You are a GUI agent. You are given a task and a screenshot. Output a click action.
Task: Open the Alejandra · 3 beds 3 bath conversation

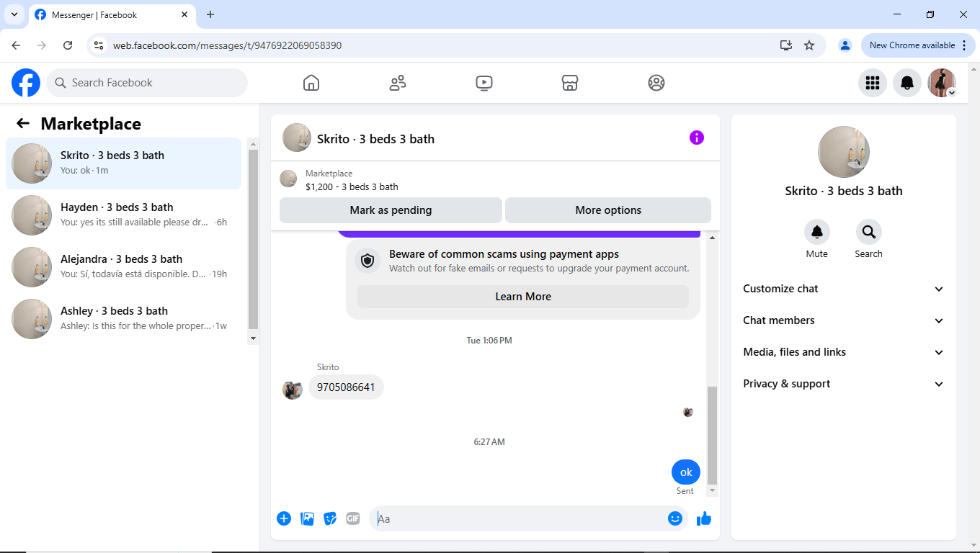123,267
